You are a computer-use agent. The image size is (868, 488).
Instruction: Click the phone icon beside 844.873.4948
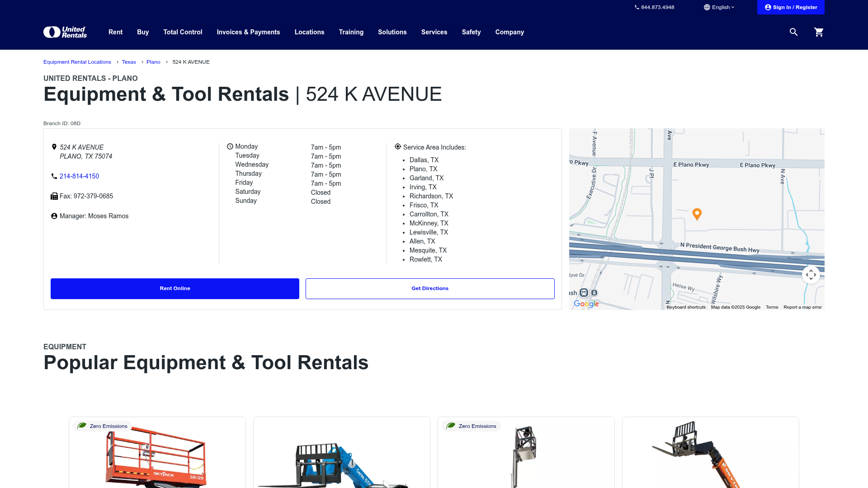click(x=637, y=7)
